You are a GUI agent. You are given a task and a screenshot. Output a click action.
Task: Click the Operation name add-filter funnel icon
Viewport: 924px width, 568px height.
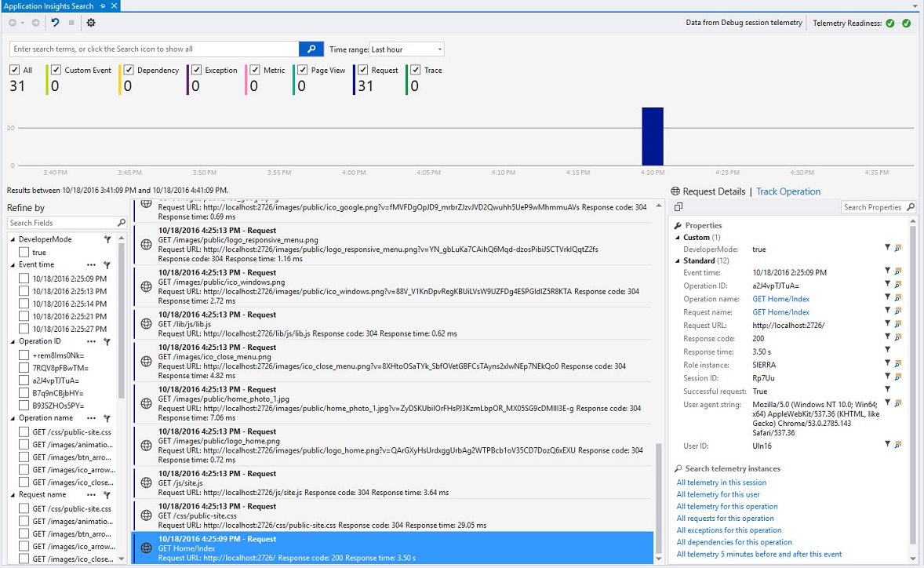(x=107, y=418)
